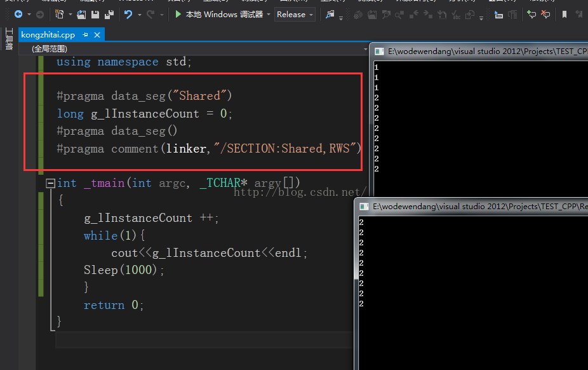Click the 'long g_lInstanceCount = 0;' line
Image resolution: width=588 pixels, height=370 pixels.
(x=144, y=114)
